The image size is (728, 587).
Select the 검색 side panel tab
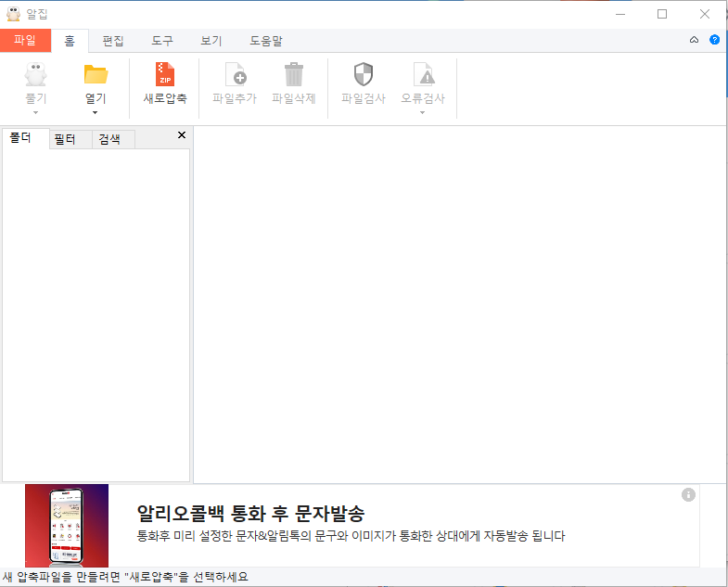pyautogui.click(x=113, y=139)
